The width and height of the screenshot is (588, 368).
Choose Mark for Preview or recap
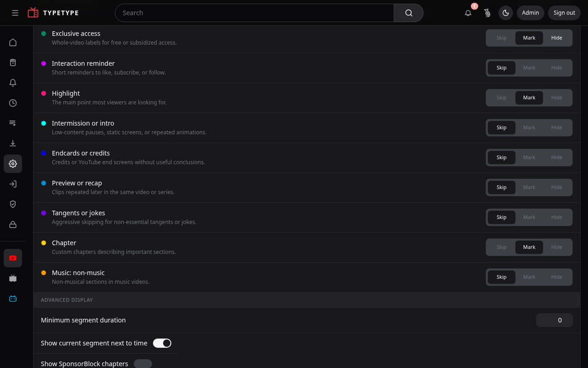pyautogui.click(x=529, y=187)
